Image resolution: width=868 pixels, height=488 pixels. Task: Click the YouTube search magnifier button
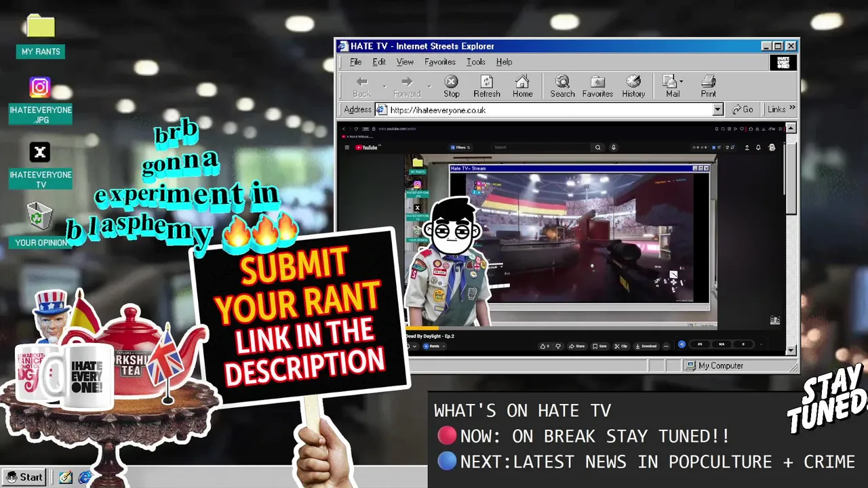click(x=597, y=147)
